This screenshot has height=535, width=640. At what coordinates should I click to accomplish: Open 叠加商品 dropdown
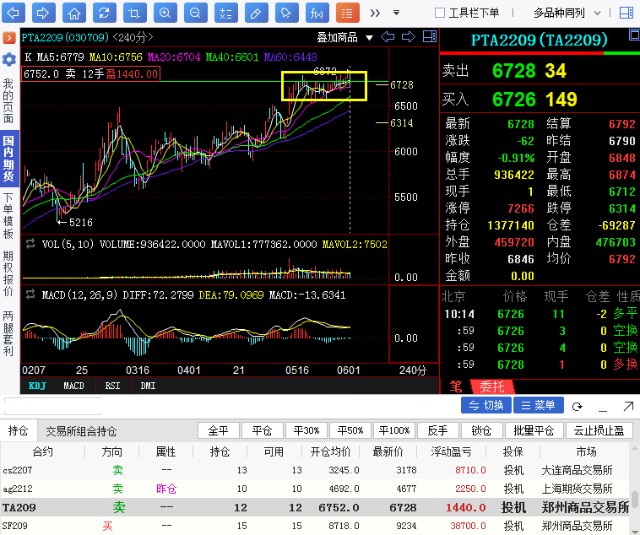(345, 38)
